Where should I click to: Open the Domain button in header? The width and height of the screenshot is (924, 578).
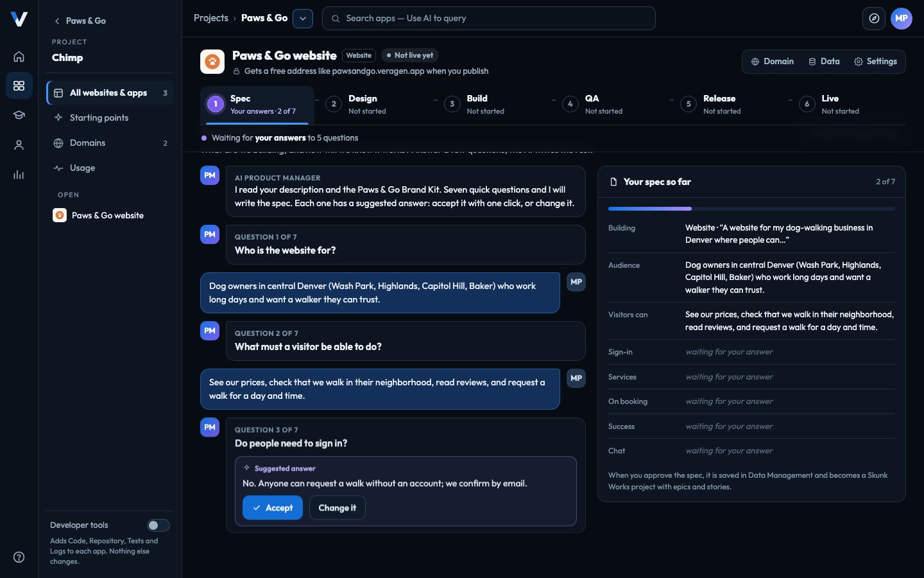tap(773, 62)
